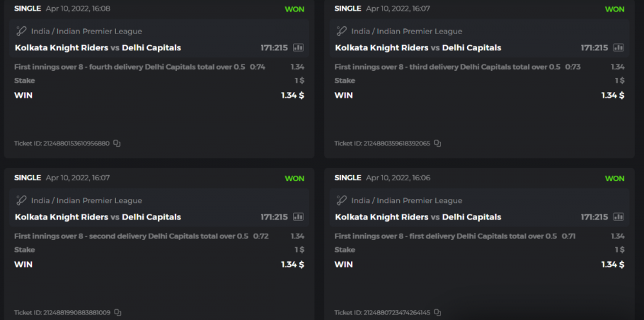Image resolution: width=644 pixels, height=320 pixels.
Task: Copy ticket ID ending in 264145
Action: (x=437, y=313)
